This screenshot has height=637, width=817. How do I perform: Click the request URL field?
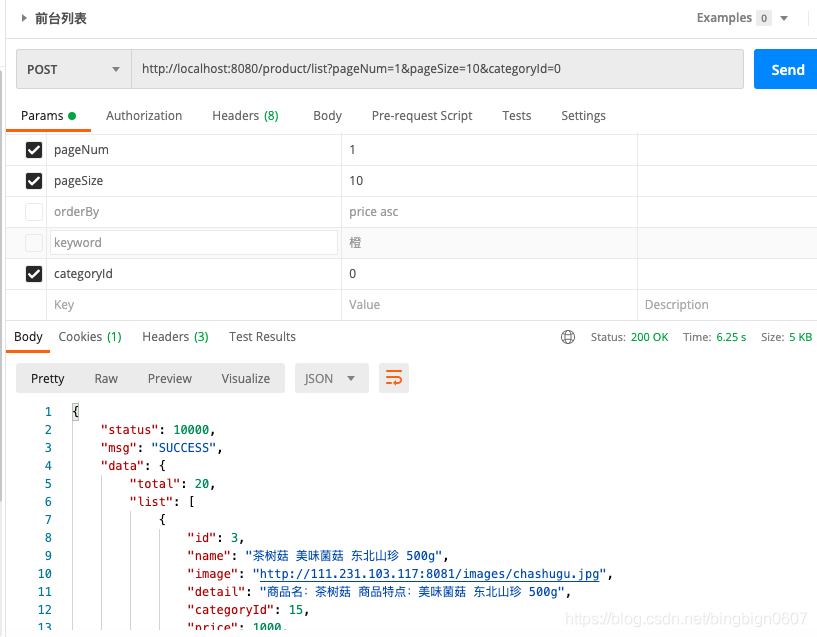(x=437, y=69)
